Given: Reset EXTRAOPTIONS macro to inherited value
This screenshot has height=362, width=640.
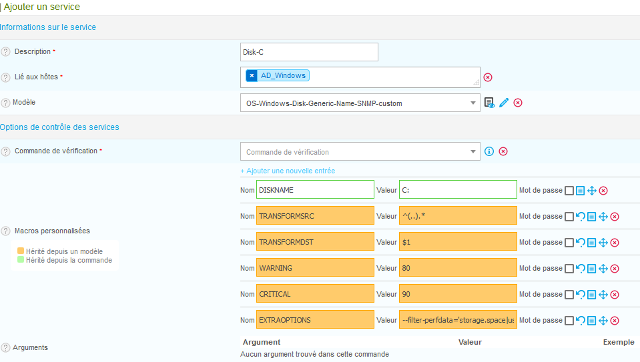Looking at the screenshot, I should coord(580,321).
